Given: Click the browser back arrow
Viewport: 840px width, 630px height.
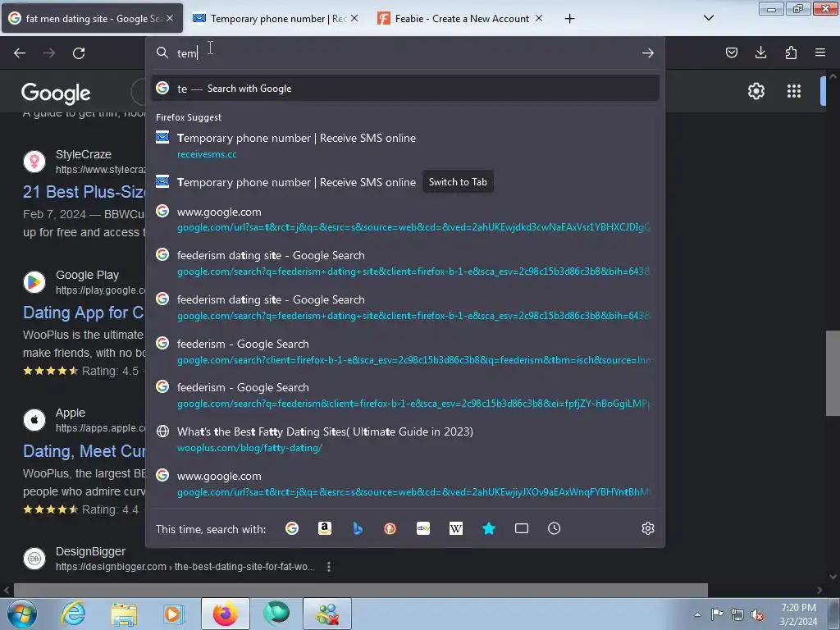Looking at the screenshot, I should pyautogui.click(x=20, y=53).
